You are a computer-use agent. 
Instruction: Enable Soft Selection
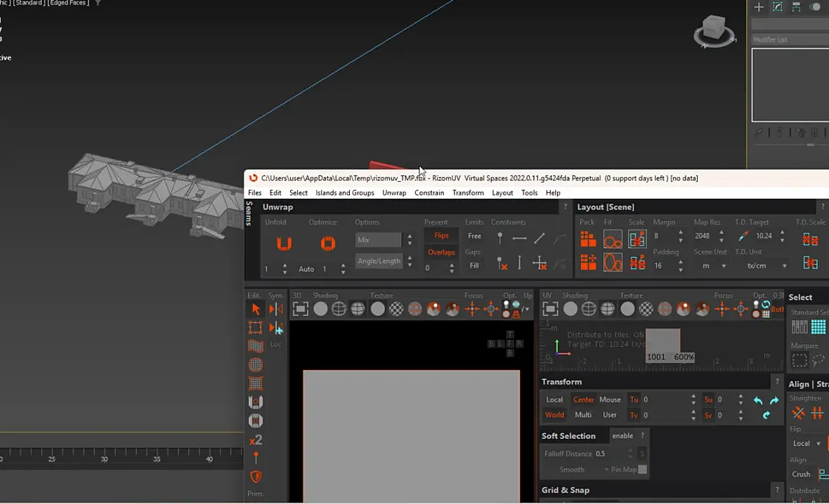[x=622, y=436]
